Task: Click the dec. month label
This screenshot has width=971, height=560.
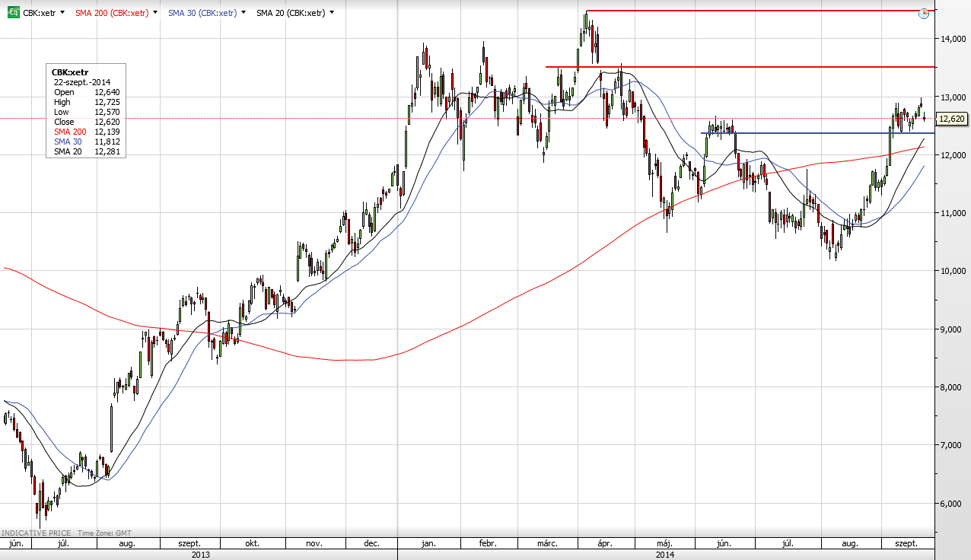Action: (372, 544)
